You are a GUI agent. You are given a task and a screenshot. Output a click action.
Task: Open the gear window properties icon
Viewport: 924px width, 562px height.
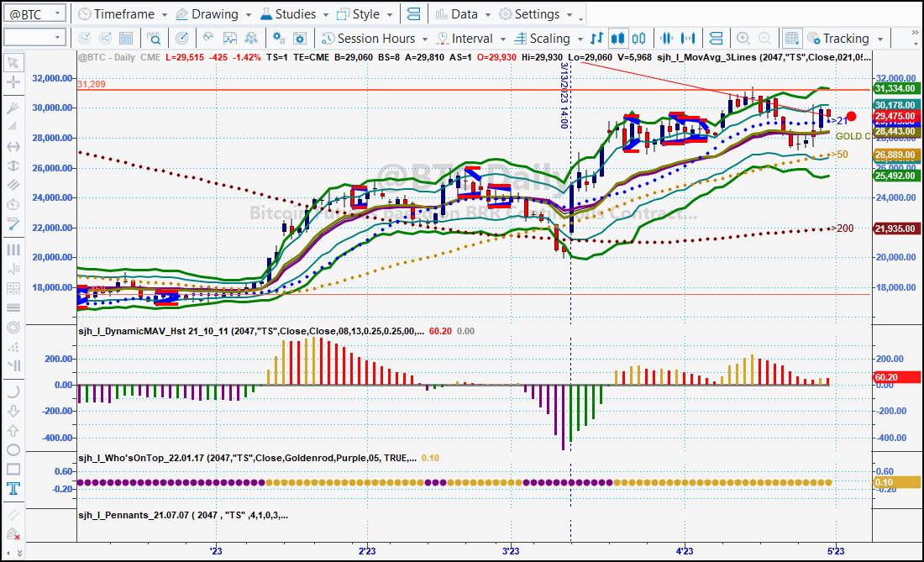pyautogui.click(x=299, y=39)
